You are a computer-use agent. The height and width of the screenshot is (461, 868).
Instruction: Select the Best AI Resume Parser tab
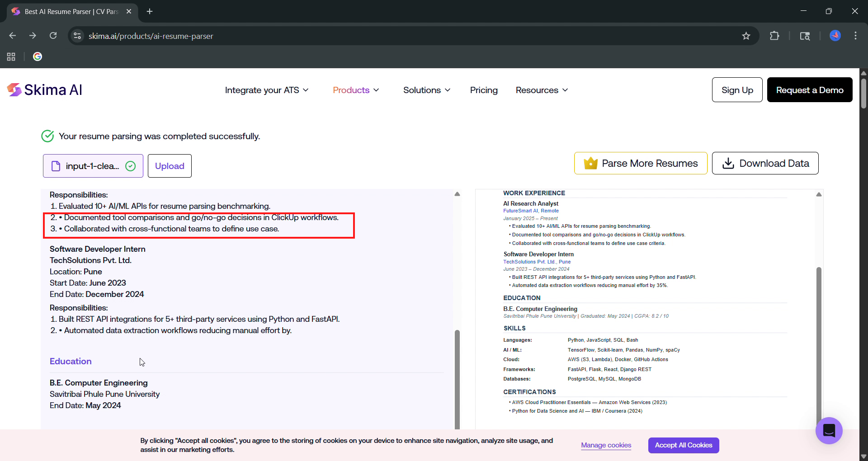click(72, 11)
